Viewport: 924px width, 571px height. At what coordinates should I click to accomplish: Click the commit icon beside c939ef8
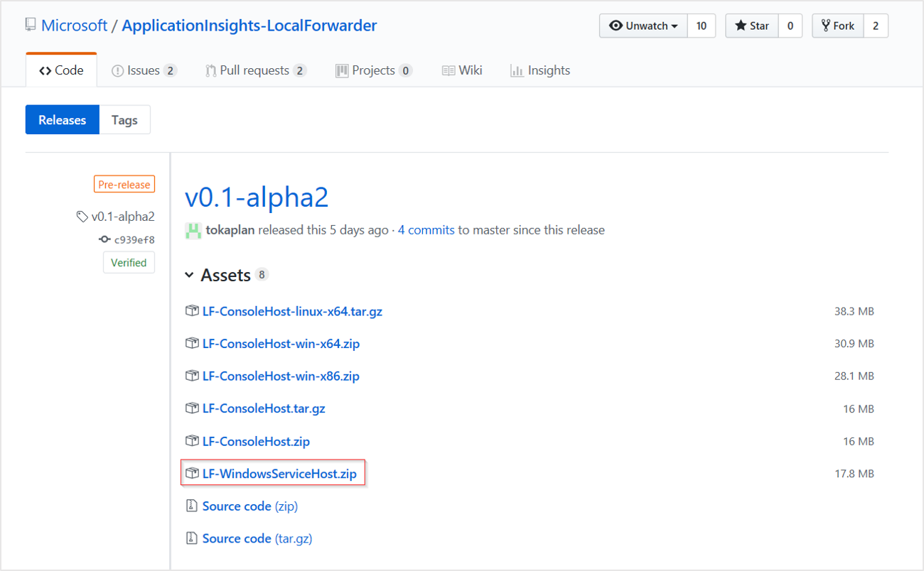coord(104,239)
